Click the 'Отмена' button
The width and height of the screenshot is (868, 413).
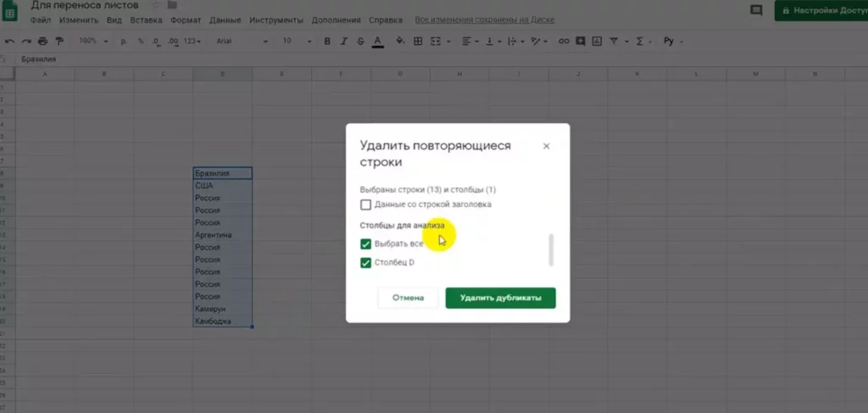(408, 298)
